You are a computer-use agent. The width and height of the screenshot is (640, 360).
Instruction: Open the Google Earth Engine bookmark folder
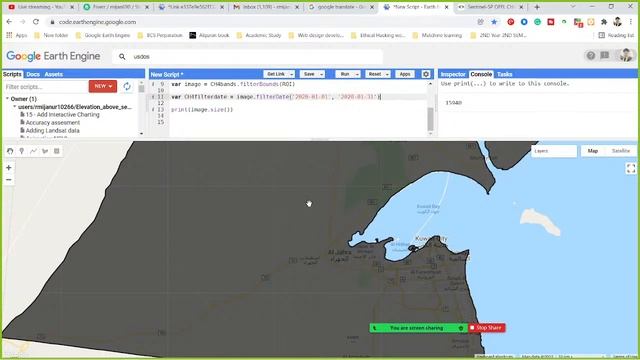pyautogui.click(x=103, y=36)
